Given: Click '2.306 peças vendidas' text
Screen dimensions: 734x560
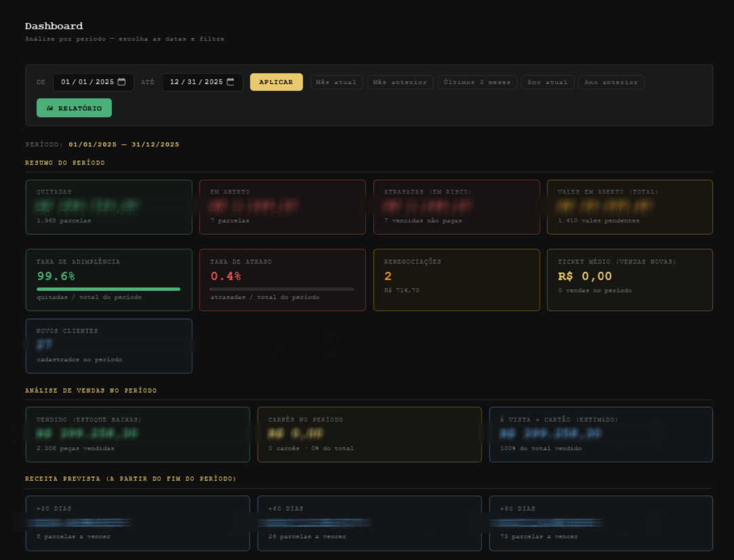Looking at the screenshot, I should [x=75, y=449].
